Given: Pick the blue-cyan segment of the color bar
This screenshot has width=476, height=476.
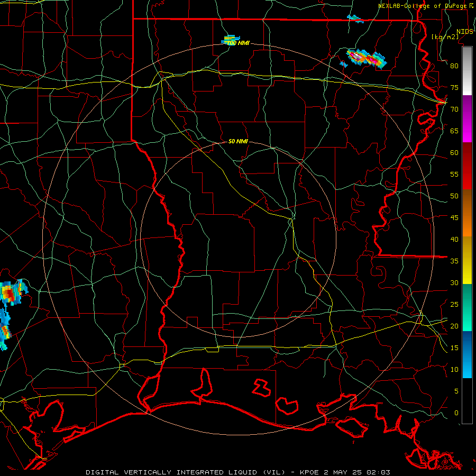Looking at the screenshot, I should (467, 354).
